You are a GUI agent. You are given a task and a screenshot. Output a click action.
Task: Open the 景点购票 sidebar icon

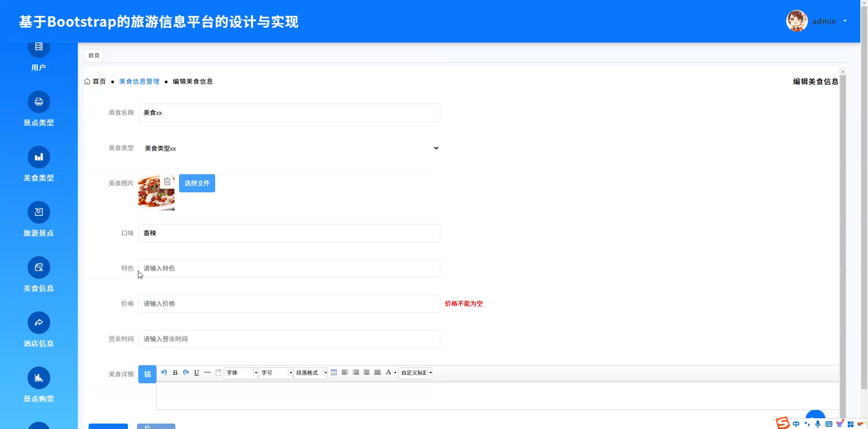click(x=39, y=378)
